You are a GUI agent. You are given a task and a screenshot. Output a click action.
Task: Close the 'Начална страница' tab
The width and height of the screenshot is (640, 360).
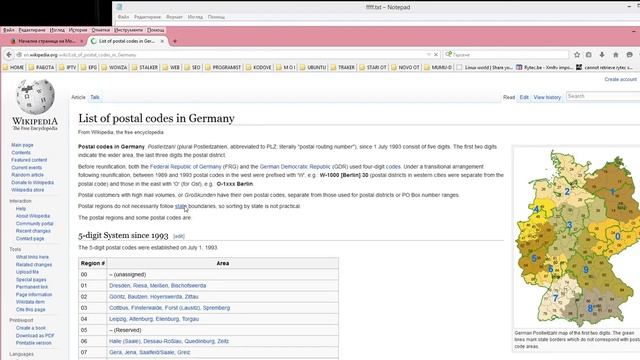[81, 41]
